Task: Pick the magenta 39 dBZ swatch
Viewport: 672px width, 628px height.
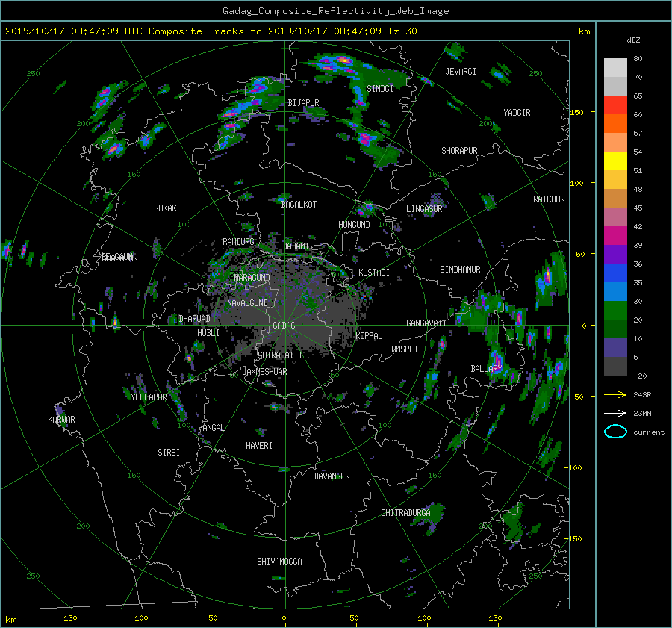Action: pos(615,236)
